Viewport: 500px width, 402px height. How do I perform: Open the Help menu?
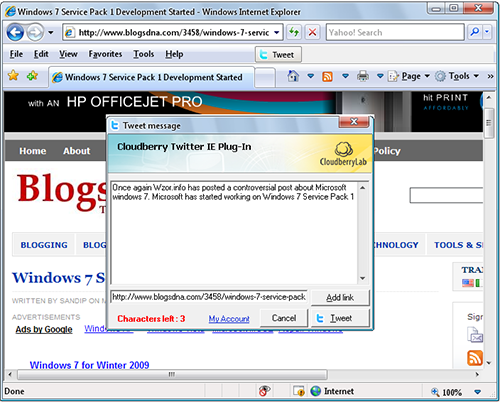pos(174,54)
